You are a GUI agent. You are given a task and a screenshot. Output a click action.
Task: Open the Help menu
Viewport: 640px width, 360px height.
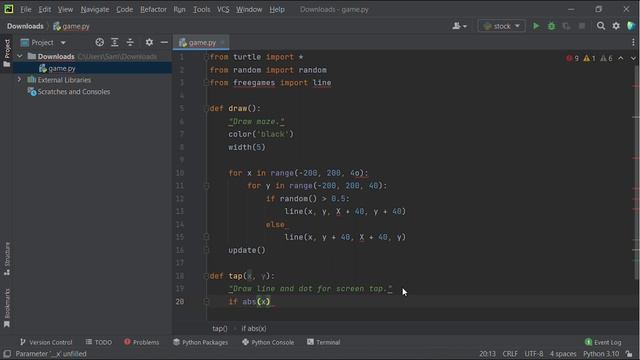click(x=277, y=9)
